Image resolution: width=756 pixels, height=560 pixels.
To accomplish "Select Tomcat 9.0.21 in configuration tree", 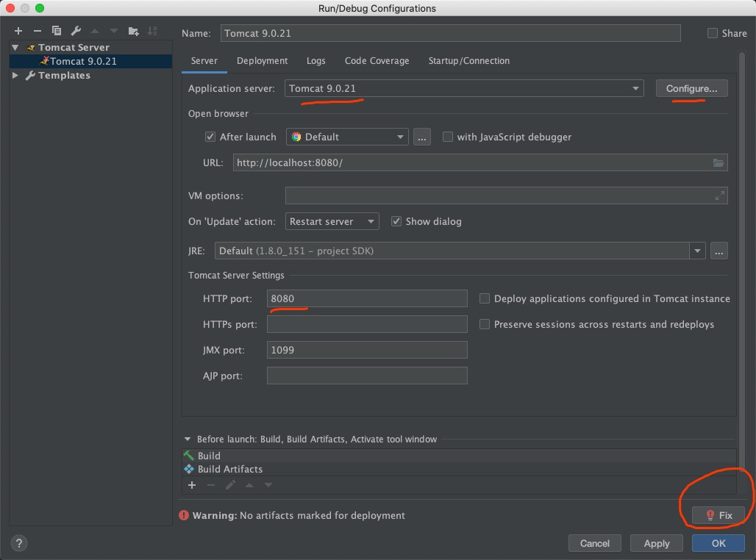I will [90, 61].
